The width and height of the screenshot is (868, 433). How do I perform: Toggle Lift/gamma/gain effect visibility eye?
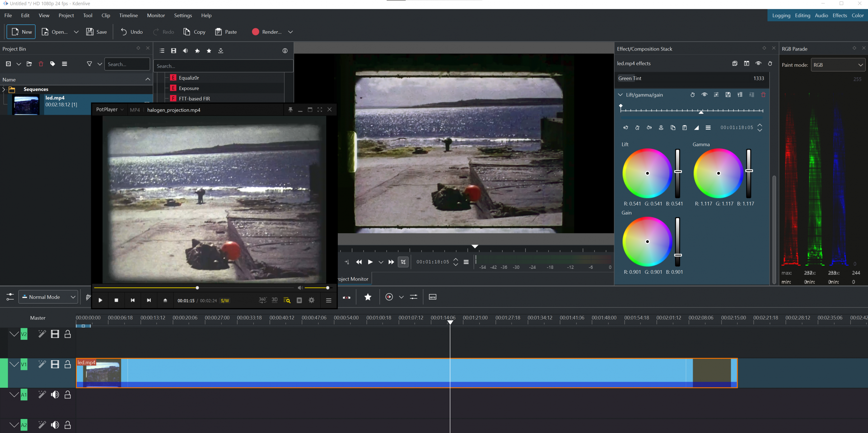(704, 95)
